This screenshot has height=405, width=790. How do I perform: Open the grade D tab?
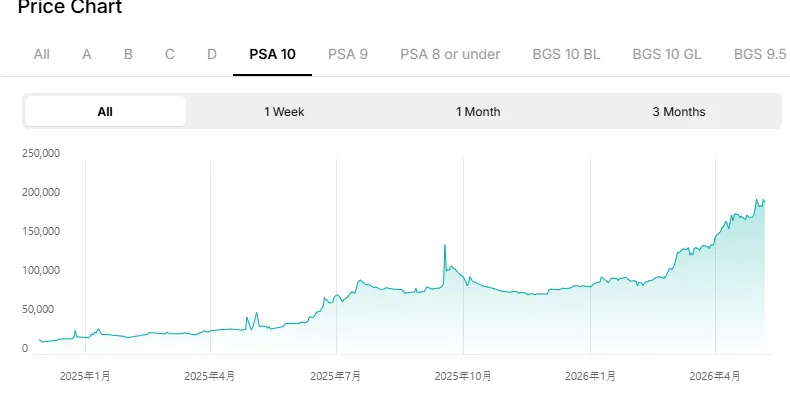click(212, 54)
